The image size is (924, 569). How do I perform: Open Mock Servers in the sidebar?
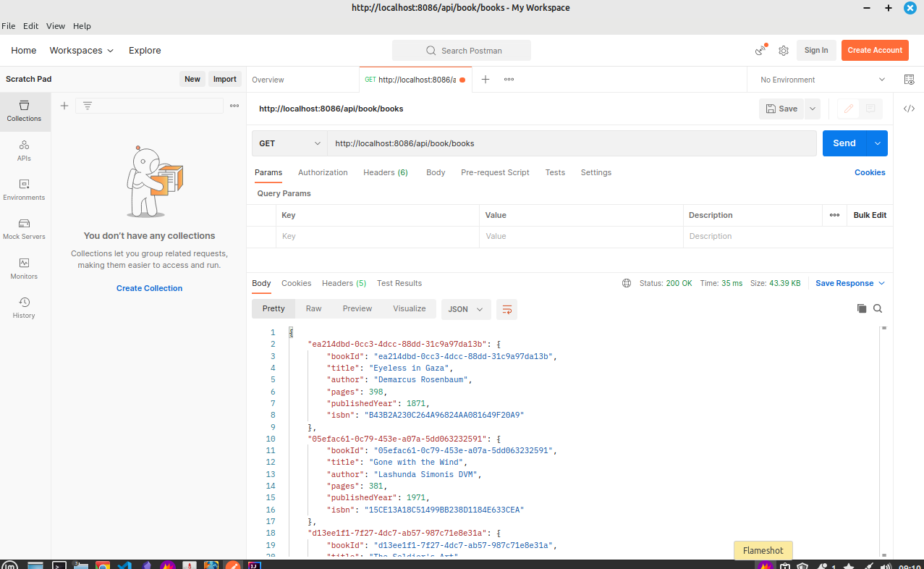(x=25, y=229)
